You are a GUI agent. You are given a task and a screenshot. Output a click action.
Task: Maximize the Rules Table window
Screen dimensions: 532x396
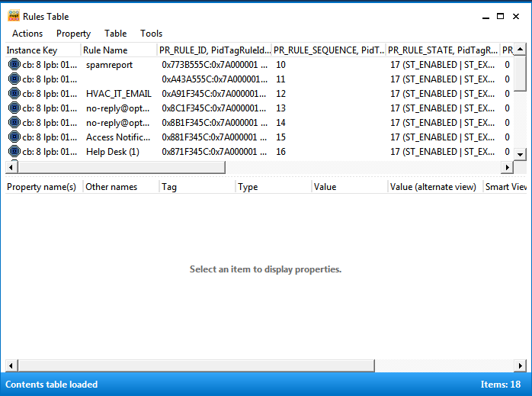point(500,16)
